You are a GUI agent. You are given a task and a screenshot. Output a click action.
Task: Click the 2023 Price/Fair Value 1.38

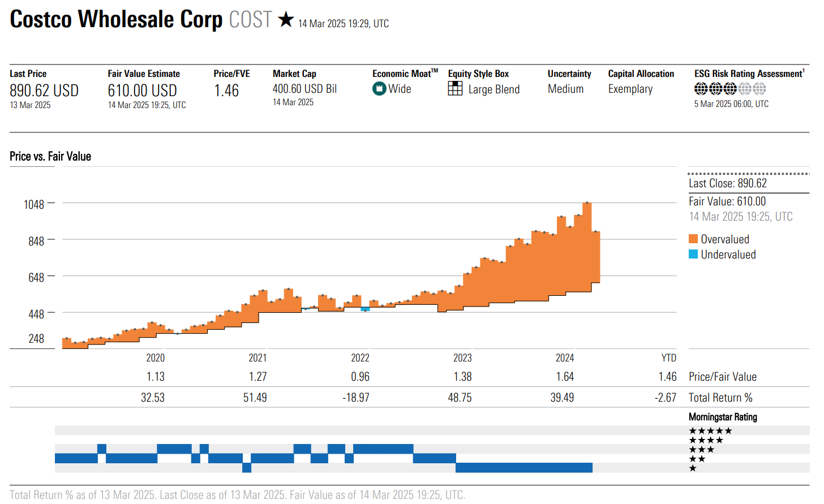click(462, 377)
